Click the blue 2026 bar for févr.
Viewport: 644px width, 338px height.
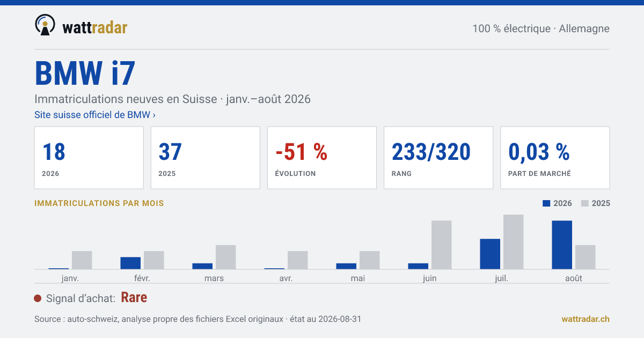(130, 263)
